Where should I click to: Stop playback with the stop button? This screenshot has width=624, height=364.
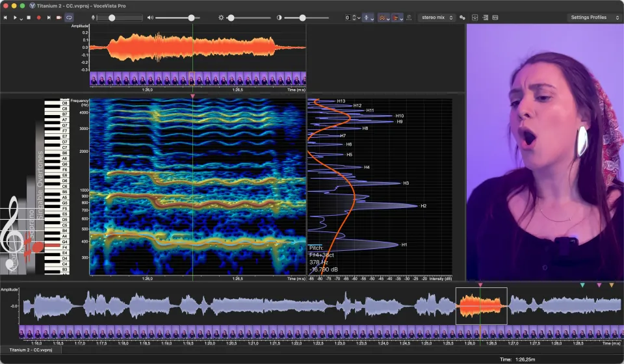(x=29, y=18)
